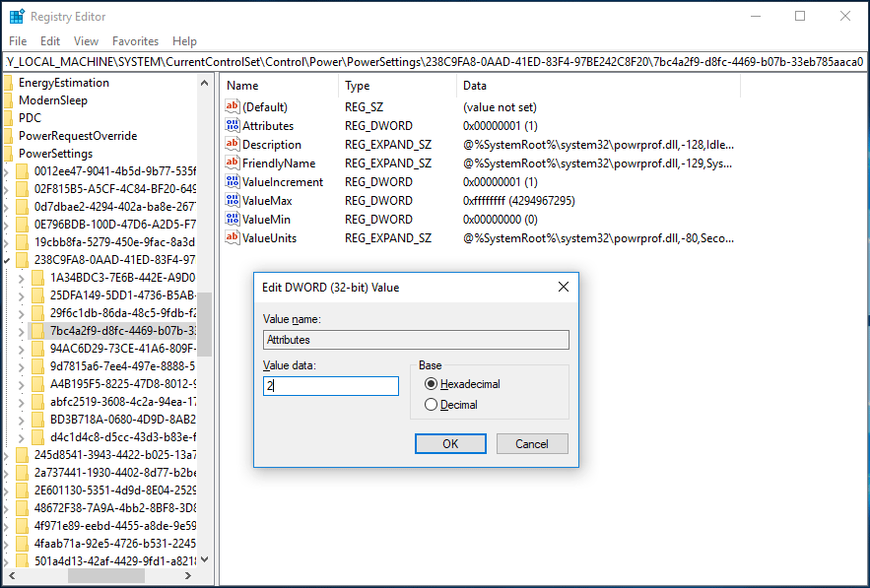
Task: Sort values by Data column header
Action: (599, 86)
